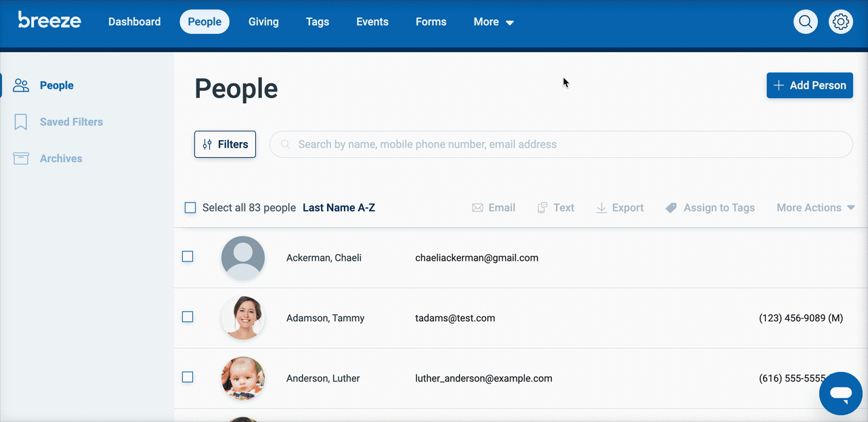Select People in the sidebar

[57, 85]
